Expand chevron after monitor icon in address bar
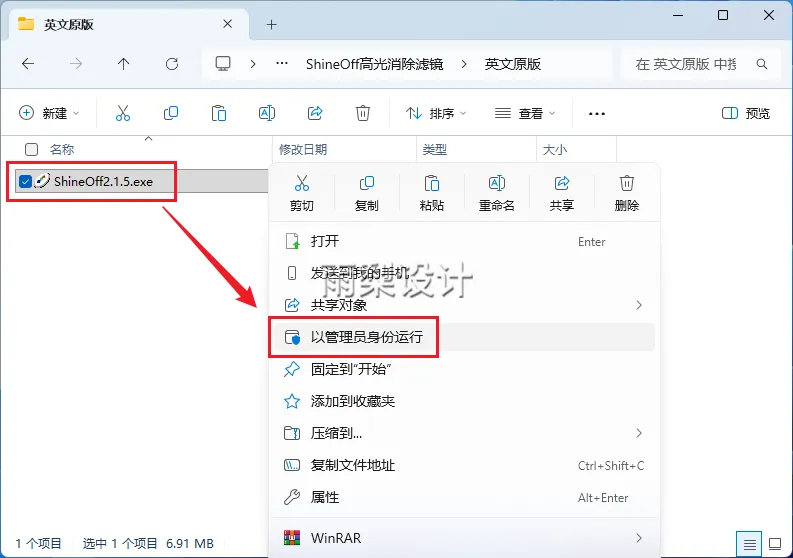Screen dimensions: 793x558 click(x=253, y=64)
